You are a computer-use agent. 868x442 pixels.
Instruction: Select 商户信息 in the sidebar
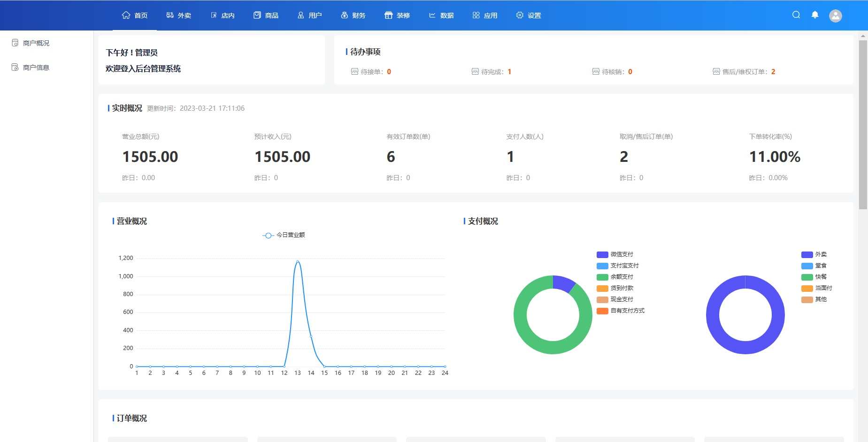(x=36, y=67)
